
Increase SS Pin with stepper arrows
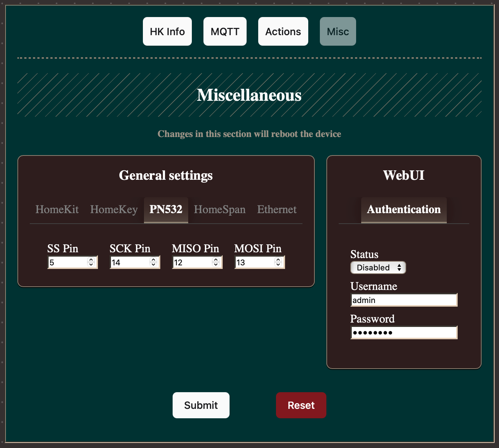click(x=91, y=260)
